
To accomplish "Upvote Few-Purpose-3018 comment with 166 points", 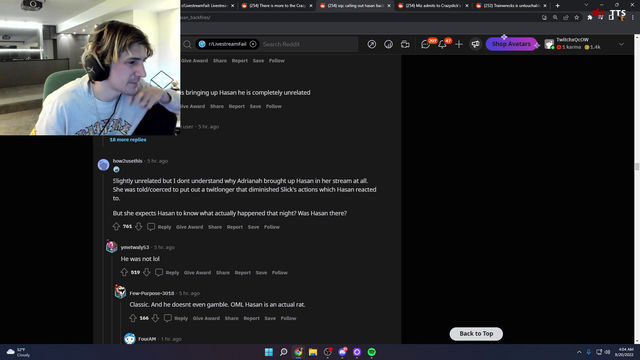I will pyautogui.click(x=133, y=318).
